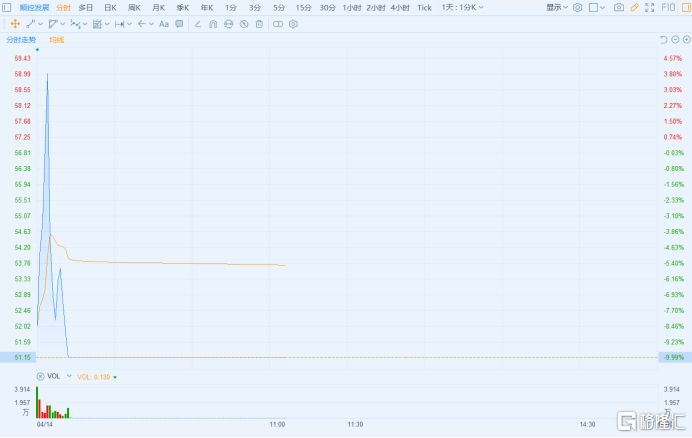This screenshot has width=692, height=438.
Task: Click the VOL: 0.130 value readout
Action: [94, 377]
